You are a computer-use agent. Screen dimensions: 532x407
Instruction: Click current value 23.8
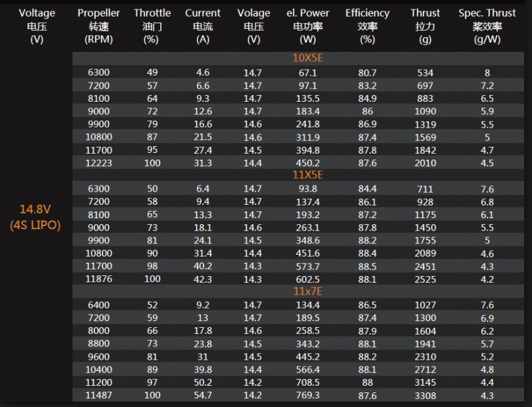(203, 344)
